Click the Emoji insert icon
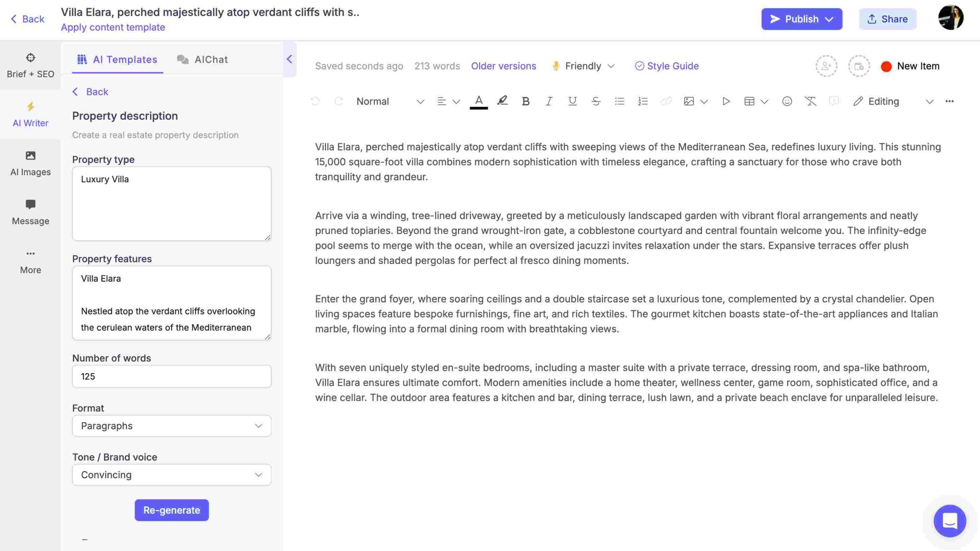 pos(786,101)
